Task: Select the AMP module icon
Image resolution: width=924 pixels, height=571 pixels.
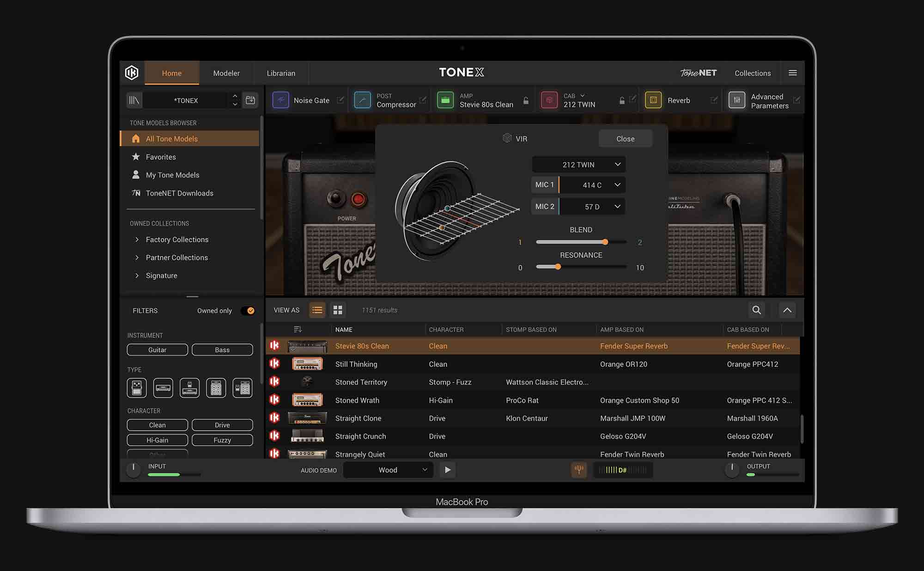Action: tap(445, 100)
